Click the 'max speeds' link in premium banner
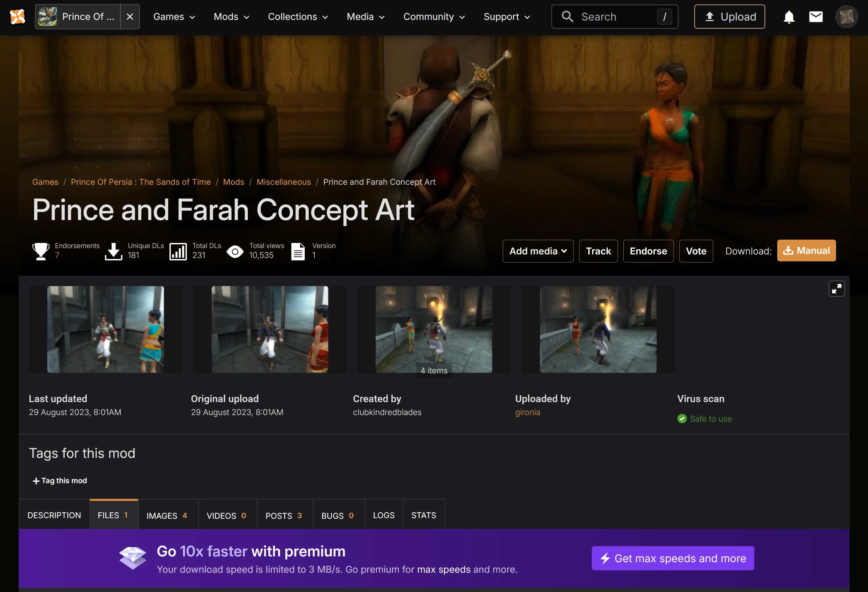 coord(444,569)
